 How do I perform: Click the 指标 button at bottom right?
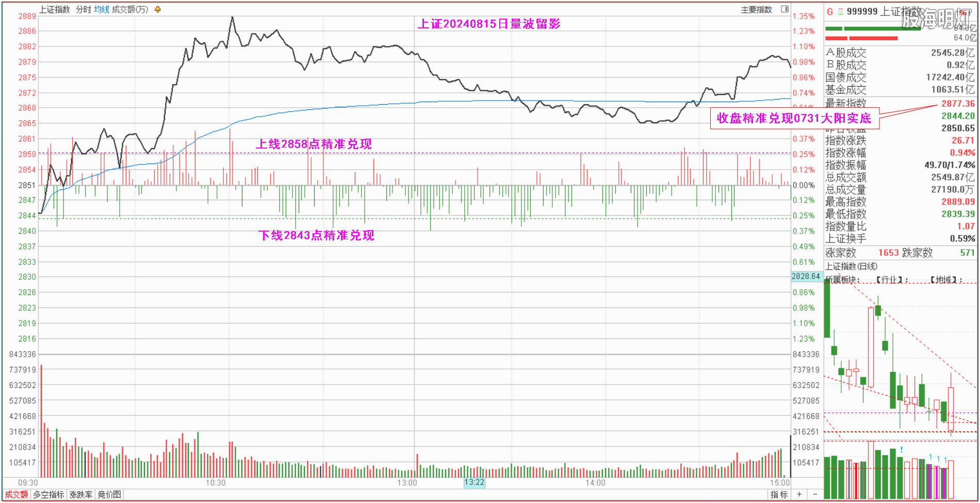click(779, 494)
